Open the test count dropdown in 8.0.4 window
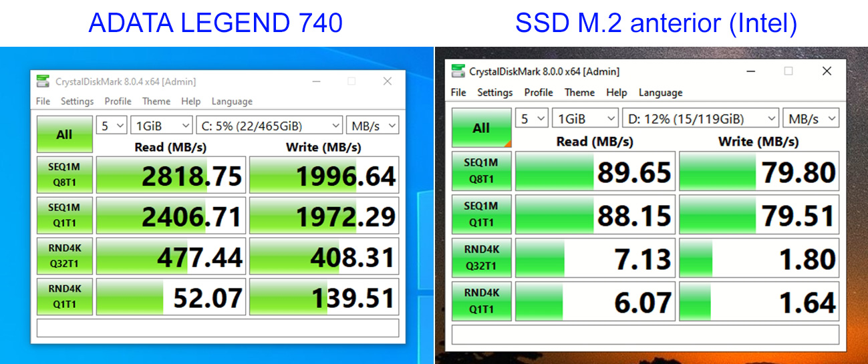 [x=112, y=126]
